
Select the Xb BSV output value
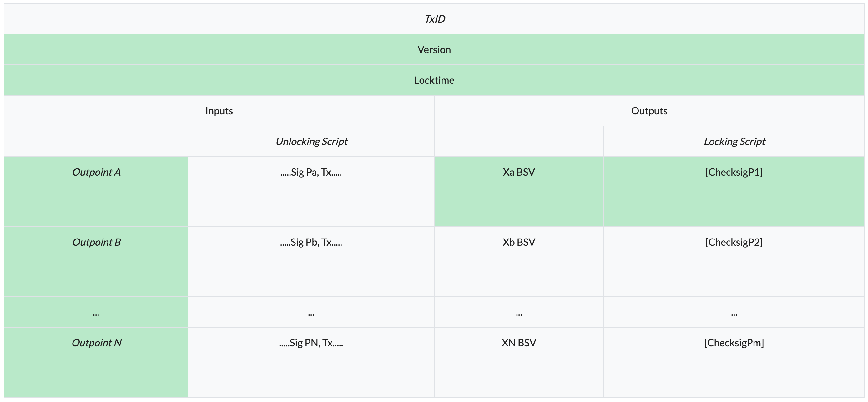[x=519, y=242]
